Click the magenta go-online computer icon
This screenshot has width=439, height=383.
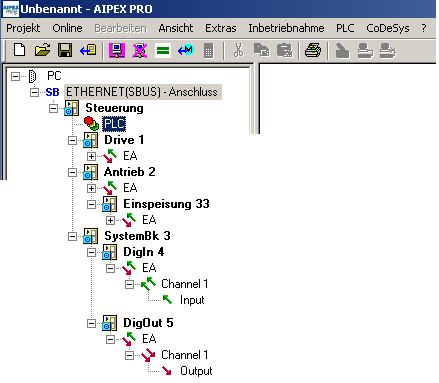coord(117,51)
